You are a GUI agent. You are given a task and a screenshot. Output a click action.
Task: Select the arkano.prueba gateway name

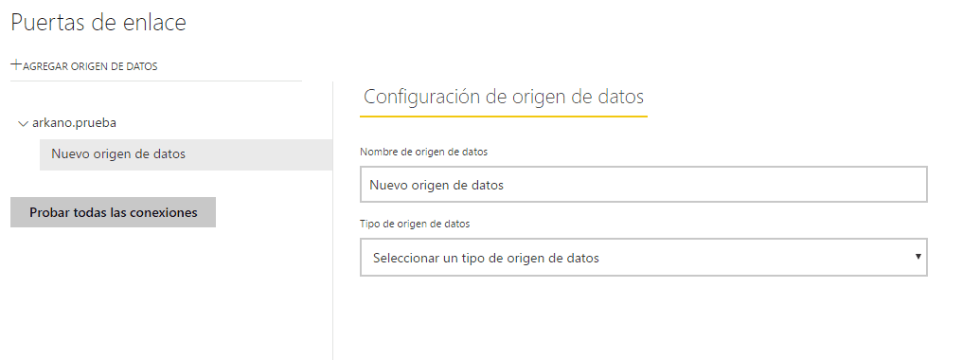75,123
